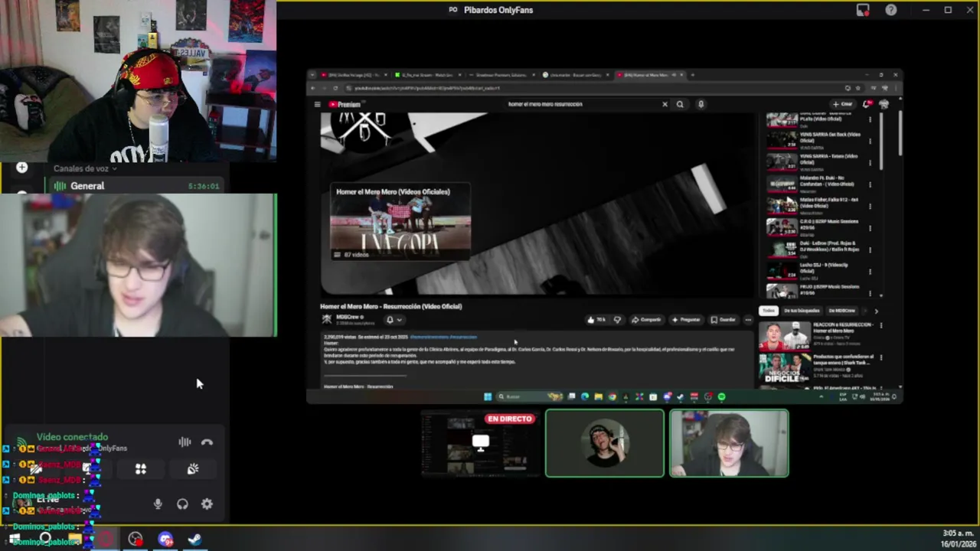Open options for YUNG SARRIA Get Back video
980x551 pixels.
coord(870,141)
